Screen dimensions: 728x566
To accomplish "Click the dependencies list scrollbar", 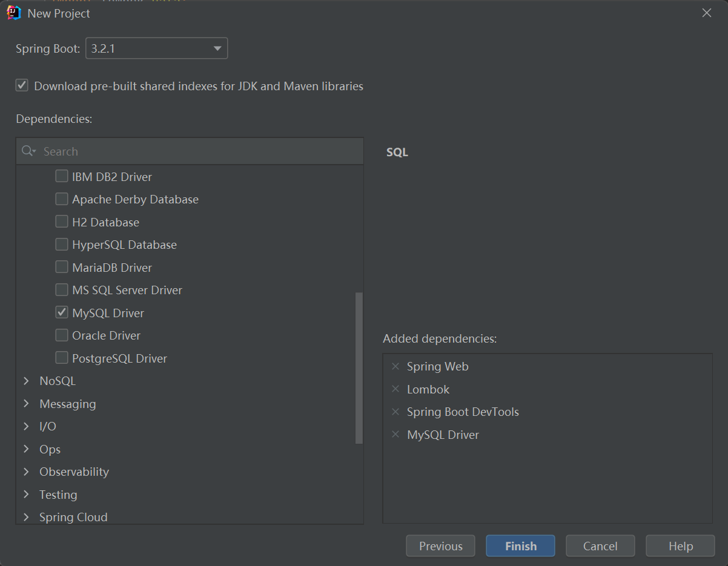I will (359, 368).
